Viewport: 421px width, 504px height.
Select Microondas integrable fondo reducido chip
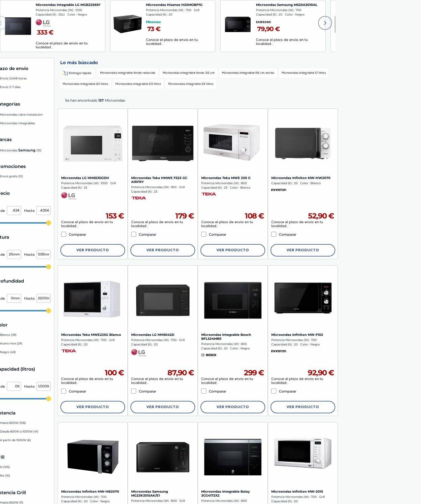(x=128, y=73)
